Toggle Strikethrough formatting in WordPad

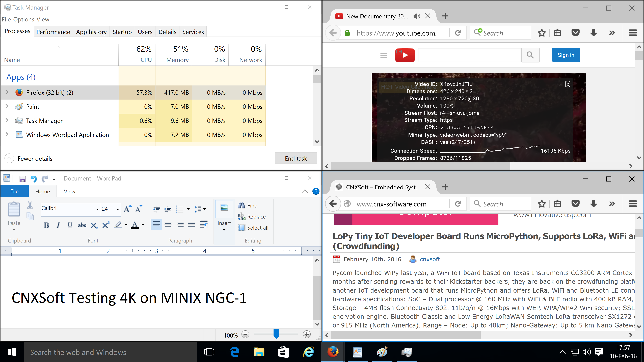pos(82,225)
